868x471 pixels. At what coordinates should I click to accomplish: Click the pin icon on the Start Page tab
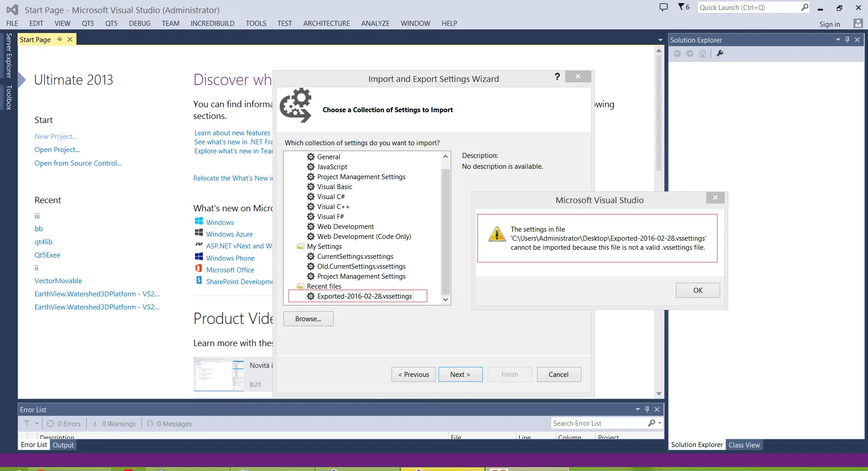tap(59, 39)
